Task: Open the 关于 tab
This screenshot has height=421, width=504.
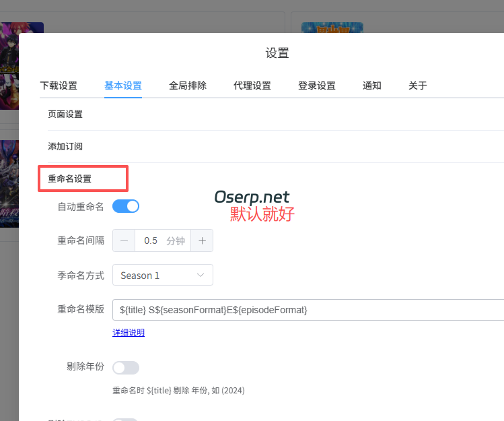Action: (x=418, y=86)
